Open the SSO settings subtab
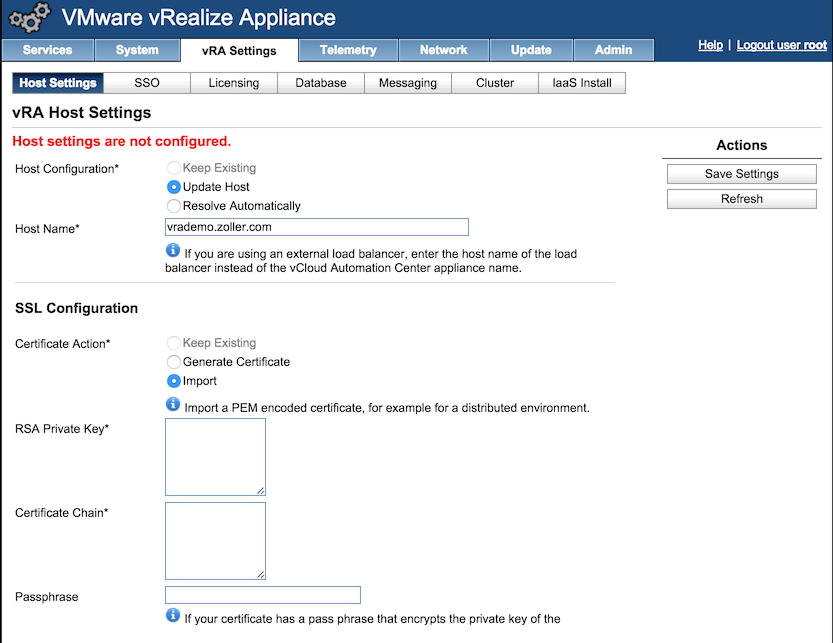The width and height of the screenshot is (833, 643). (x=147, y=83)
